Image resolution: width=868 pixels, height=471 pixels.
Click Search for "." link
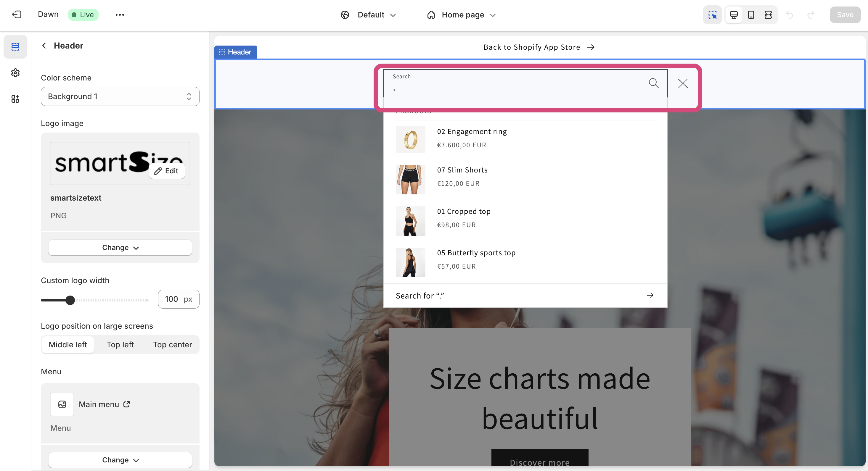525,295
